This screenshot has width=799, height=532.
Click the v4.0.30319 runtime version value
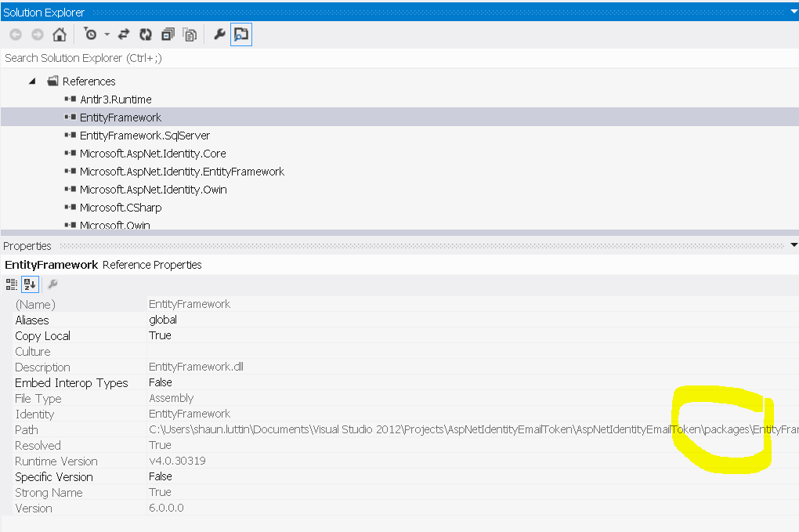[x=177, y=461]
